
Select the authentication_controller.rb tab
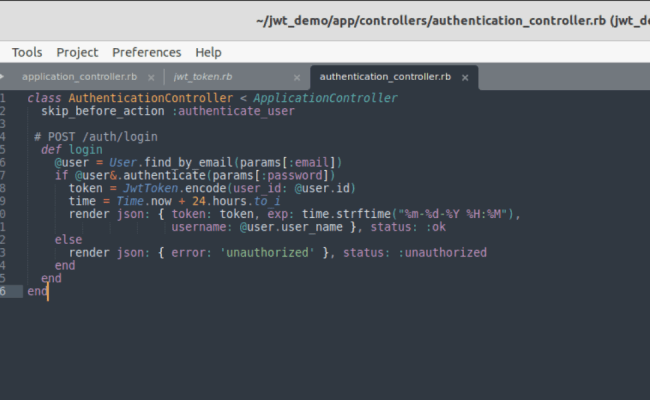coord(385,77)
